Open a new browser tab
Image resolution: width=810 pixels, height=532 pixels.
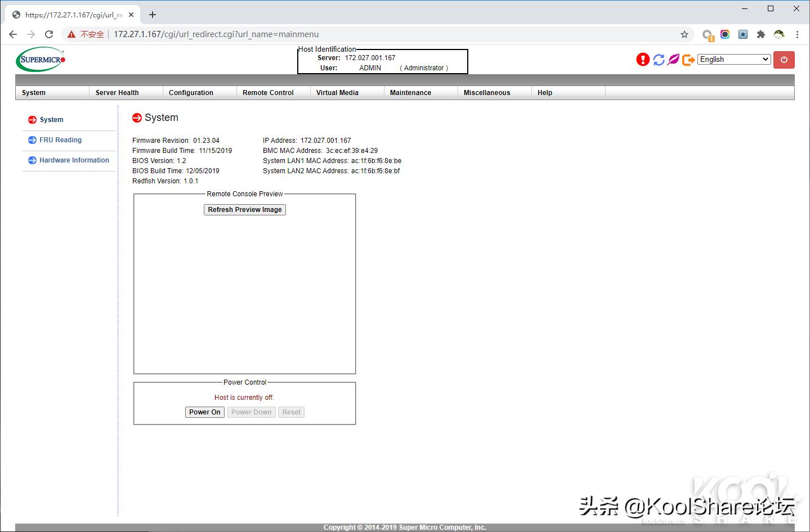[x=153, y=15]
